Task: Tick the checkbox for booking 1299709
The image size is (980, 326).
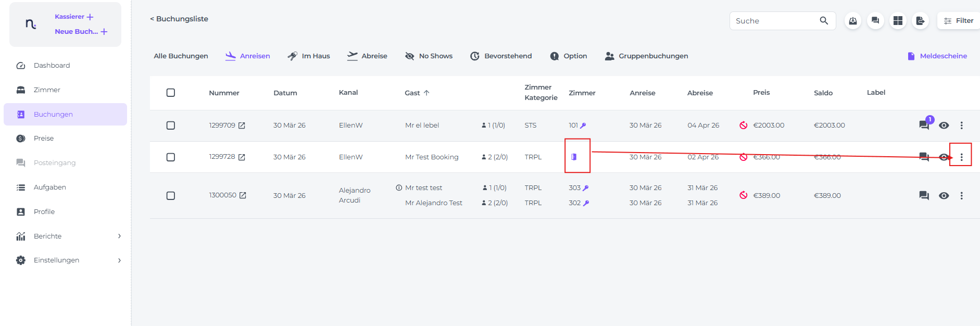Action: tap(170, 126)
